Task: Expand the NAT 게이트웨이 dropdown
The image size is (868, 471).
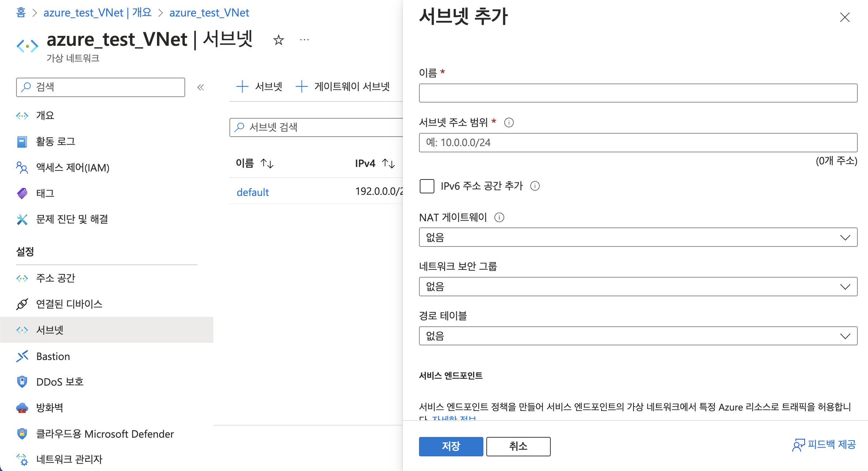Action: [x=638, y=237]
